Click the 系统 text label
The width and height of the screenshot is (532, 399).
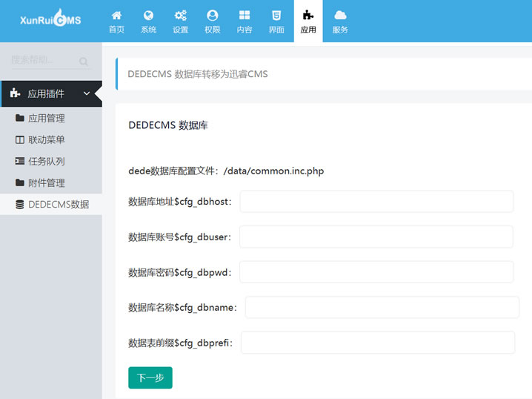coord(148,30)
